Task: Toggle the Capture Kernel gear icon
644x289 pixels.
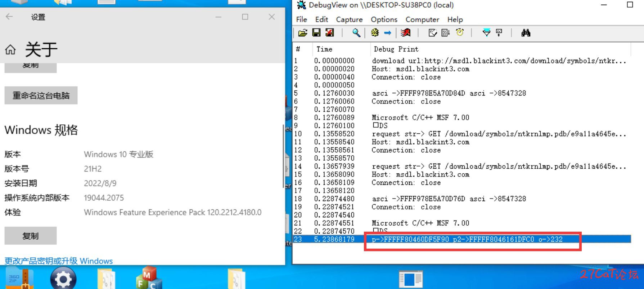Action: [x=375, y=33]
